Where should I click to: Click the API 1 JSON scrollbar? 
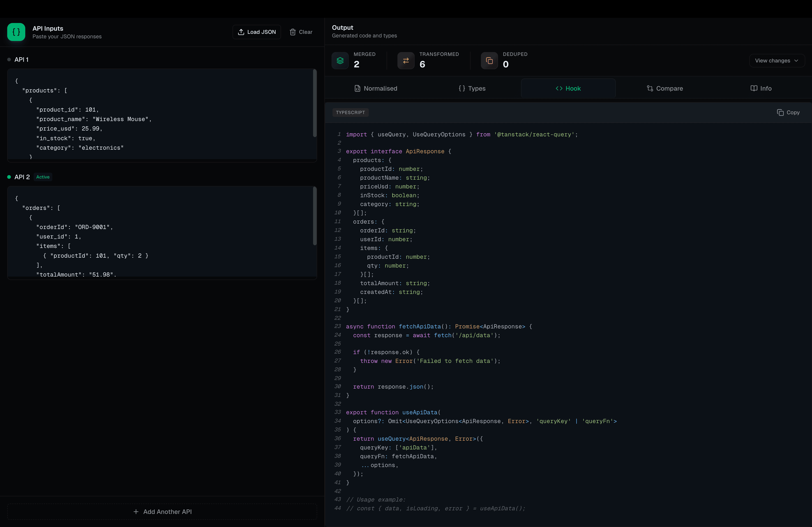tap(315, 103)
